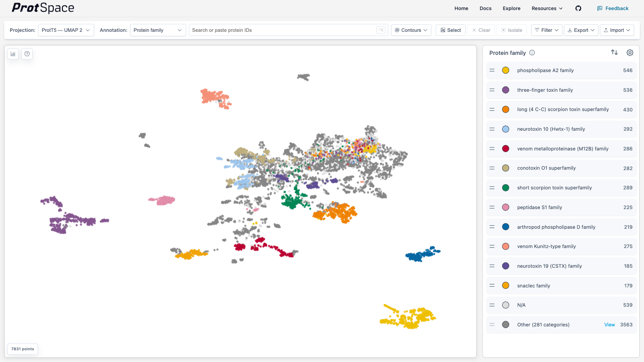This screenshot has height=362, width=644.
Task: Click drag handle for peptidase S1 family
Action: [x=492, y=207]
